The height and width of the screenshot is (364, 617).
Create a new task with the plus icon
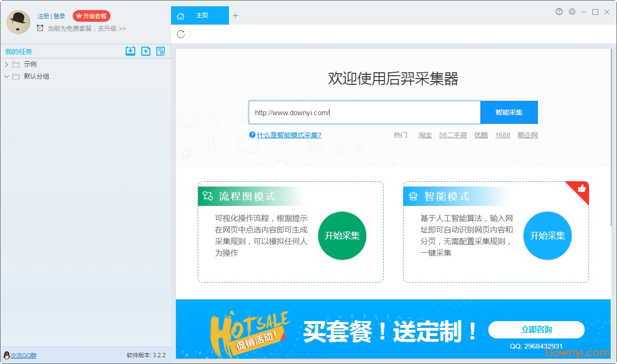(x=146, y=51)
